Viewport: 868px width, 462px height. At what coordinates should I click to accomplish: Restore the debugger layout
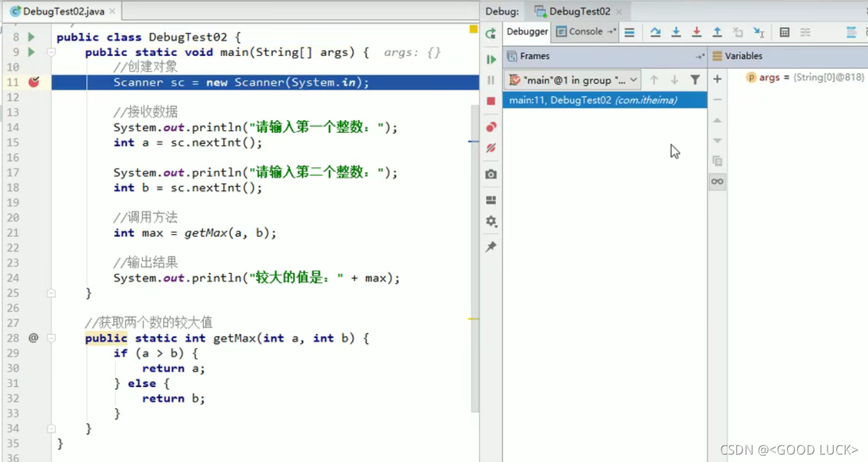coord(491,200)
